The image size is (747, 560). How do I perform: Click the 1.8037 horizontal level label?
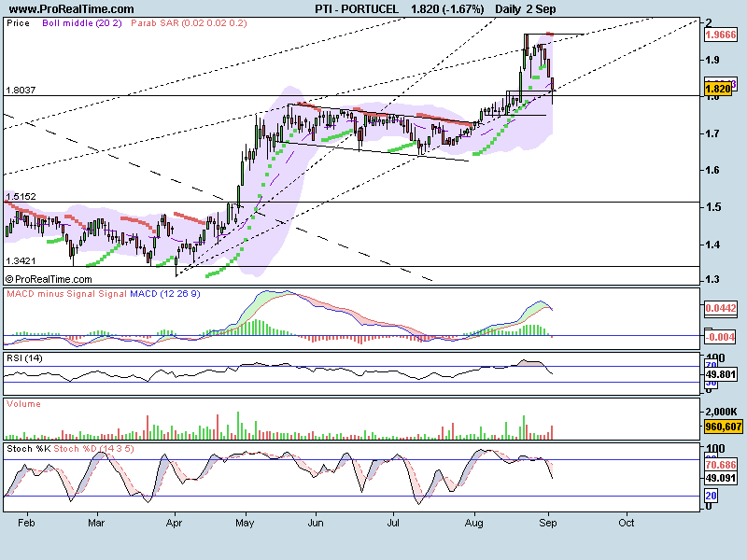pos(21,90)
